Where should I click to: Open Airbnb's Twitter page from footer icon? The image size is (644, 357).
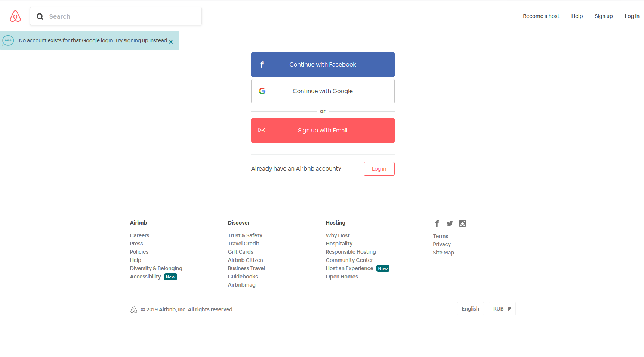[450, 223]
